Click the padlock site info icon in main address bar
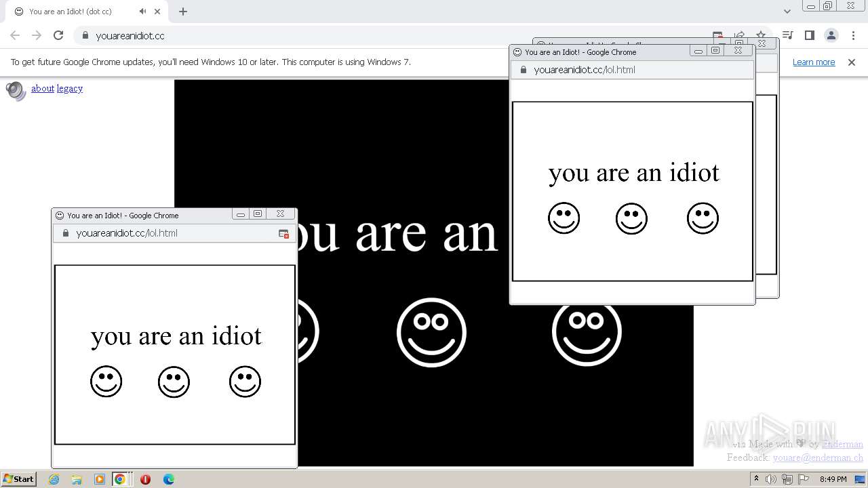Image resolution: width=868 pixels, height=488 pixels. (85, 35)
